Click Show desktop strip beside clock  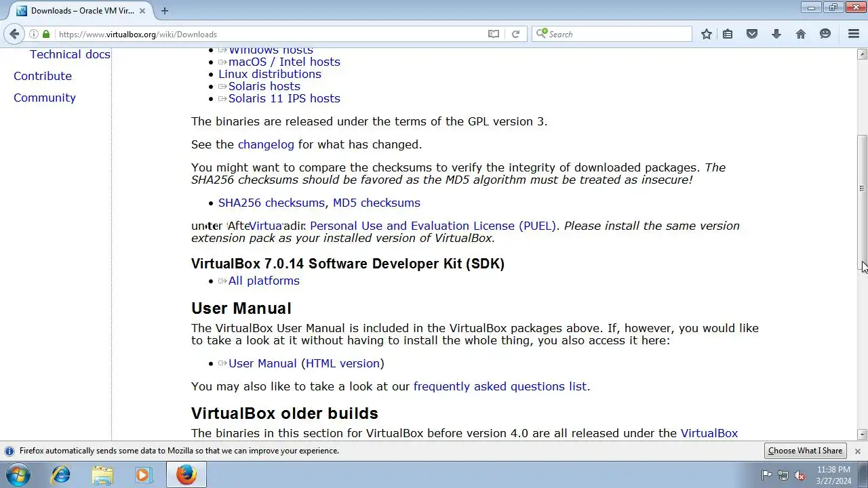tap(863, 475)
